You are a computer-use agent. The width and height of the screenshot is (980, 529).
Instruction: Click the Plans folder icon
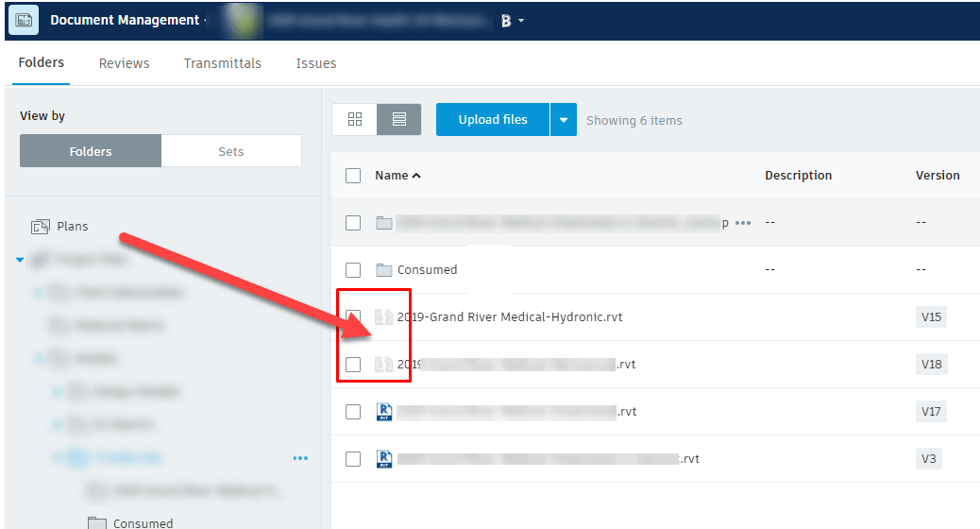41,227
